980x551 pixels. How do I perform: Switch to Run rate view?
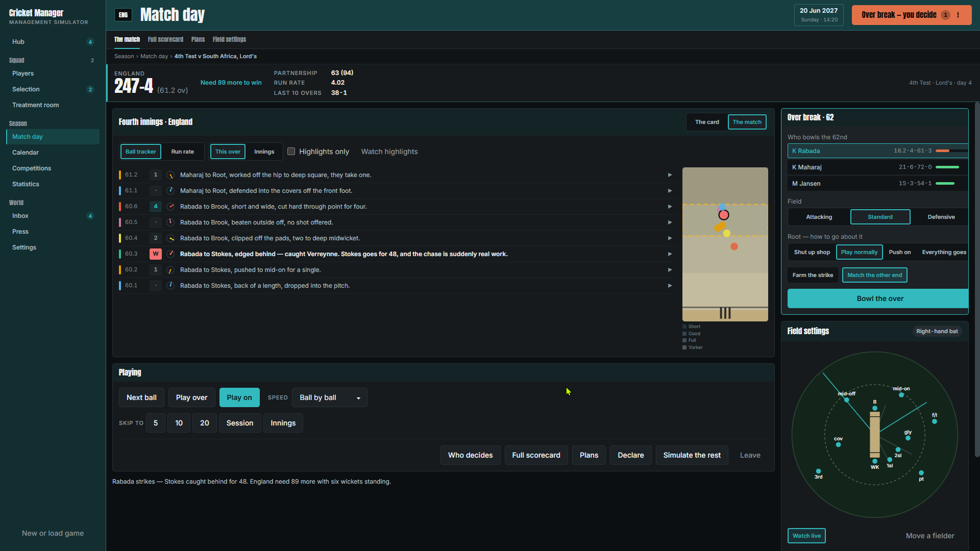pos(183,152)
